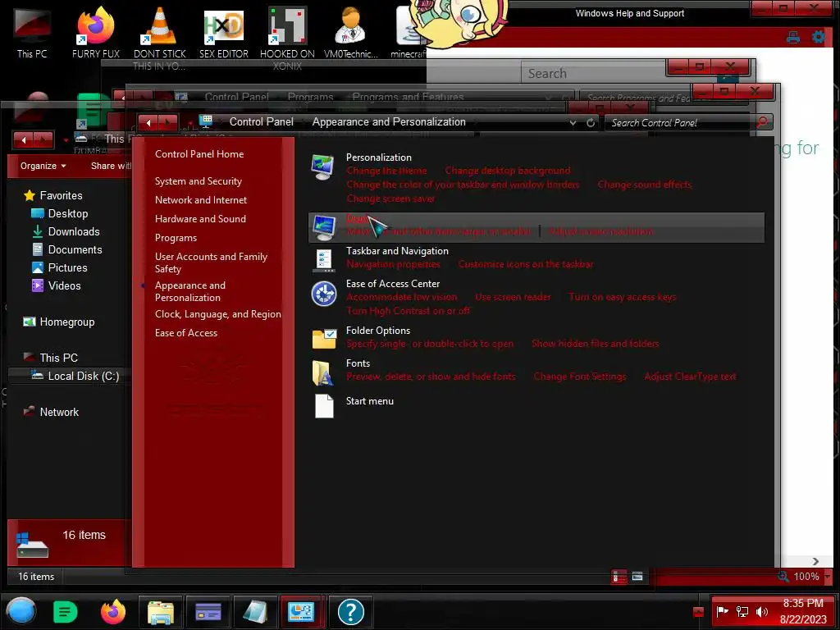
Task: Open the Start menu blank document icon
Action: tap(324, 406)
